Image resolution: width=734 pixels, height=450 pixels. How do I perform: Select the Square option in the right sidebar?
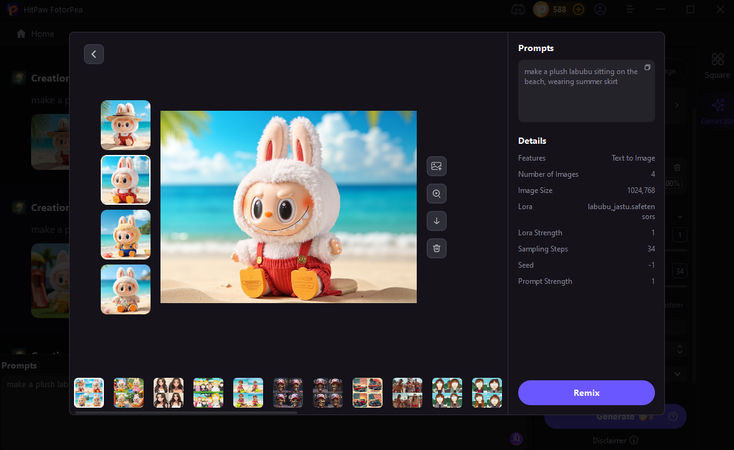pos(717,66)
